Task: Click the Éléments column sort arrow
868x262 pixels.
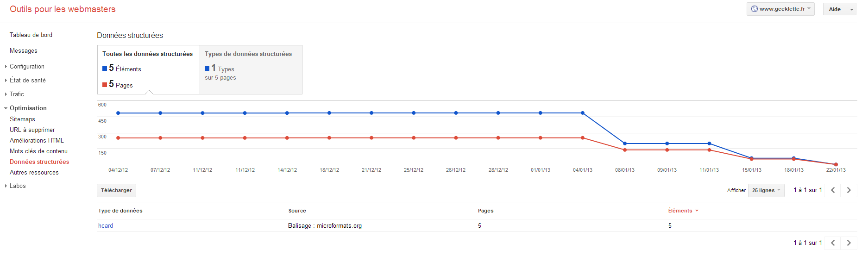Action: click(x=697, y=211)
